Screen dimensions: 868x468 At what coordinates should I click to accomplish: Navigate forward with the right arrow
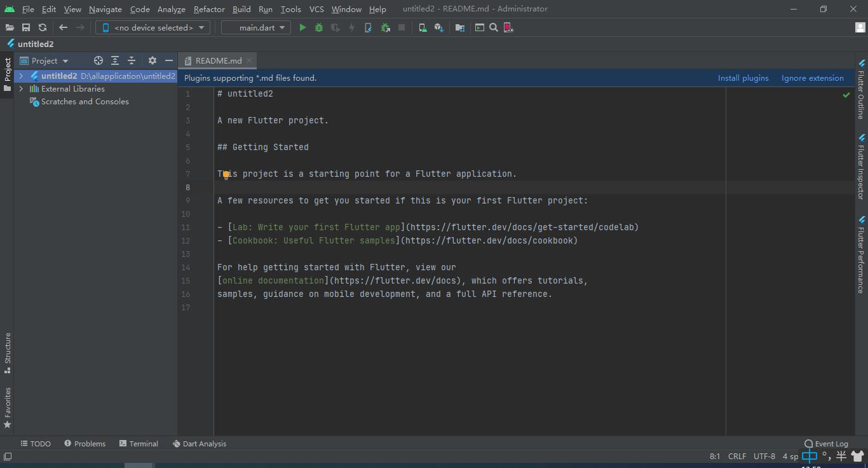pos(80,27)
